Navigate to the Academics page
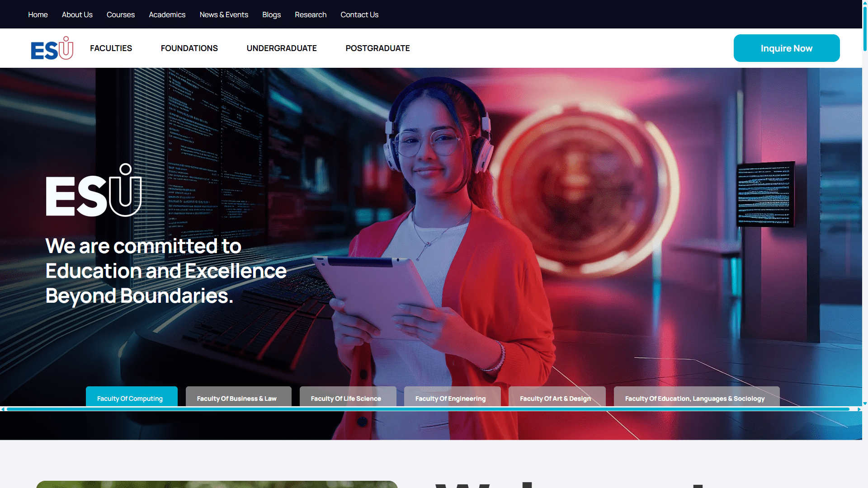This screenshot has width=868, height=488. [x=167, y=14]
